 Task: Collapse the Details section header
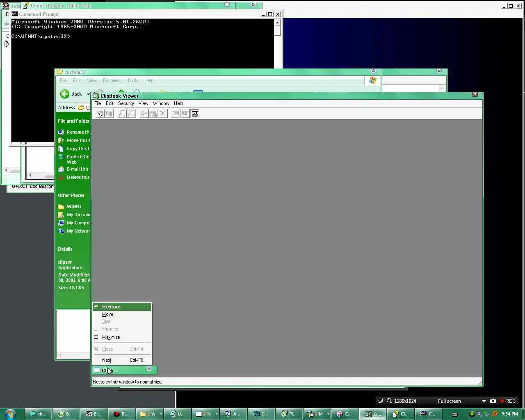65,249
